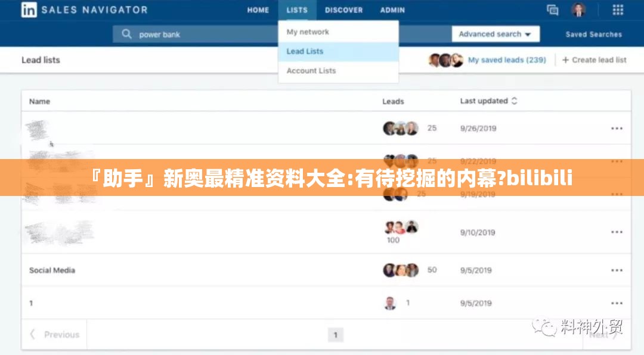Click the LinkedIn logo icon
The image size is (644, 355).
29,10
